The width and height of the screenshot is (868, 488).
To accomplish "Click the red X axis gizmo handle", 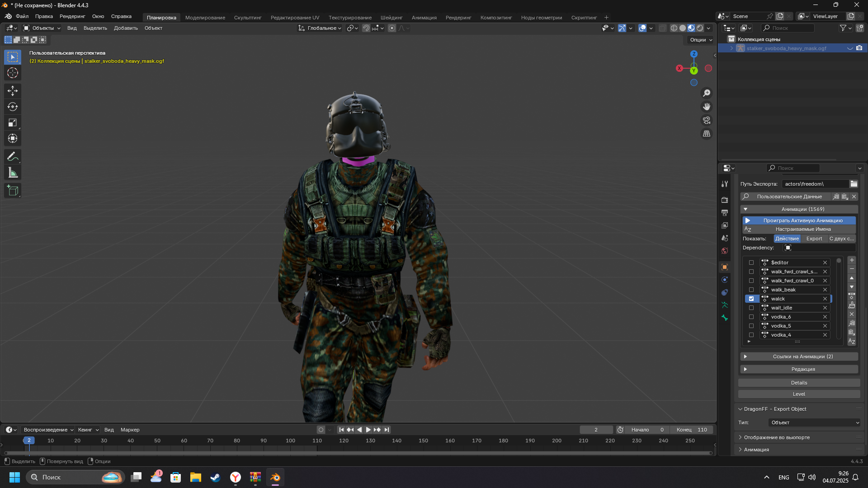I will tap(679, 68).
